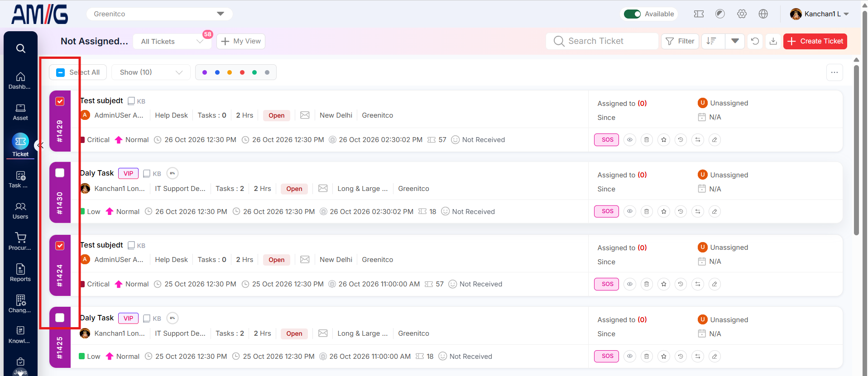Check the checkbox for ticket #1430
This screenshot has width=868, height=376.
(60, 173)
